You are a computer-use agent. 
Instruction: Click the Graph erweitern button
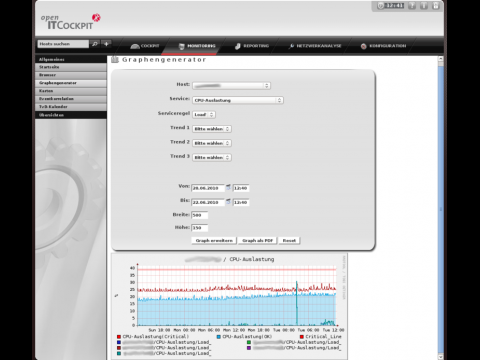pos(214,241)
